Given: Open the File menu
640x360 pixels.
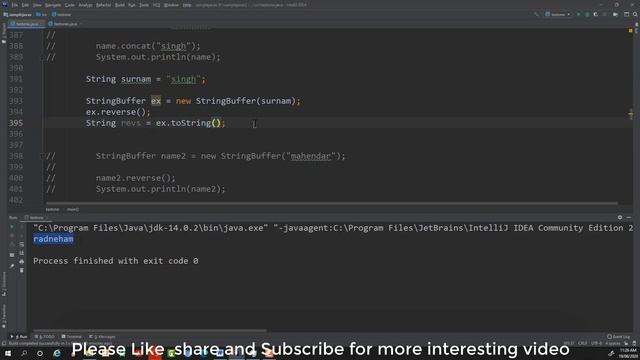Looking at the screenshot, I should click(15, 5).
